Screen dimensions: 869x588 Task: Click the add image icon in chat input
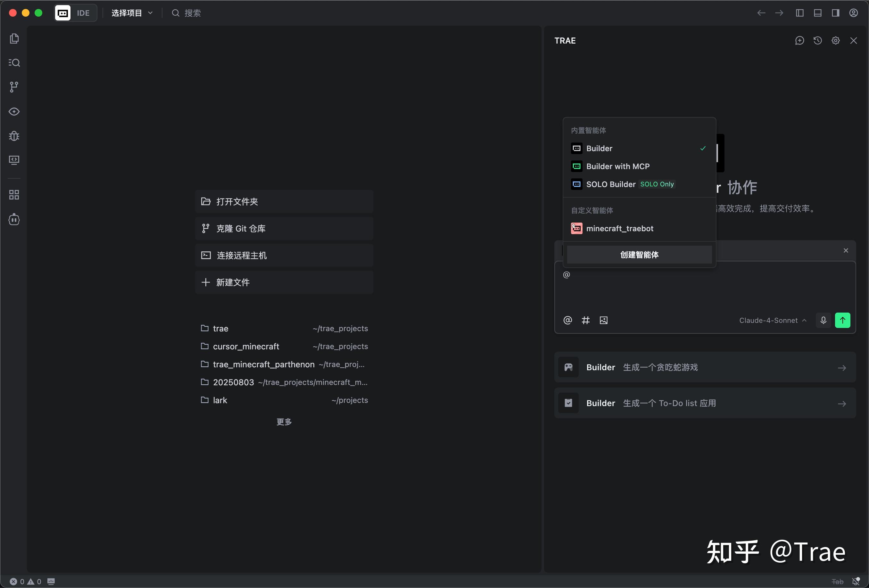tap(603, 320)
